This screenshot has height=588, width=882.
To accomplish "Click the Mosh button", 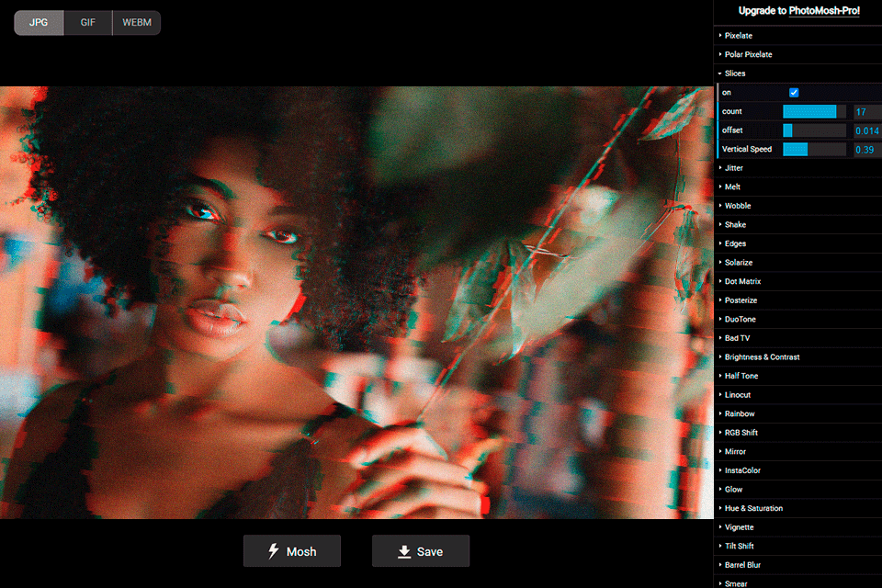I will (292, 551).
